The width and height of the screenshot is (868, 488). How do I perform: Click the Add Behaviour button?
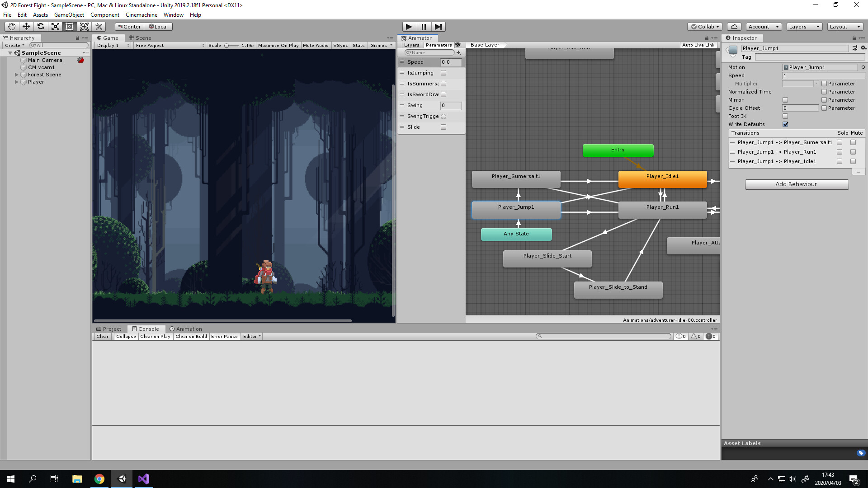(x=796, y=184)
